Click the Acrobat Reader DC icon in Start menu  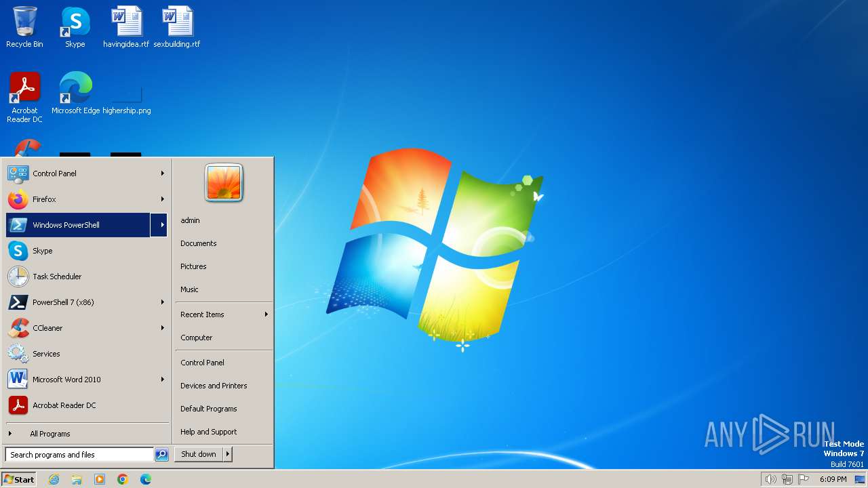coord(18,405)
